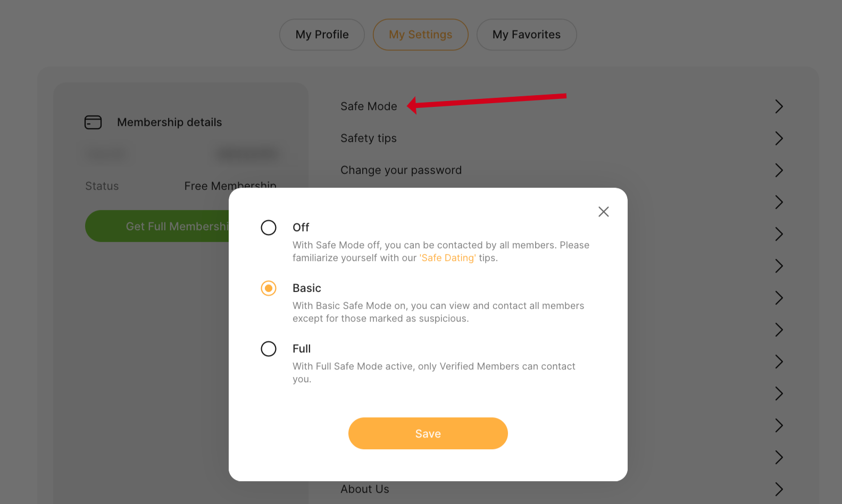Viewport: 842px width, 504px height.
Task: Expand the Safety tips row chevron
Action: click(x=779, y=138)
